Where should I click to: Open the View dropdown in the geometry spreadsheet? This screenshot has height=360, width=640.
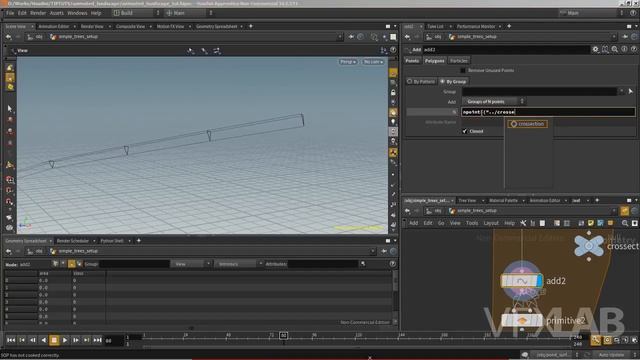coord(191,264)
